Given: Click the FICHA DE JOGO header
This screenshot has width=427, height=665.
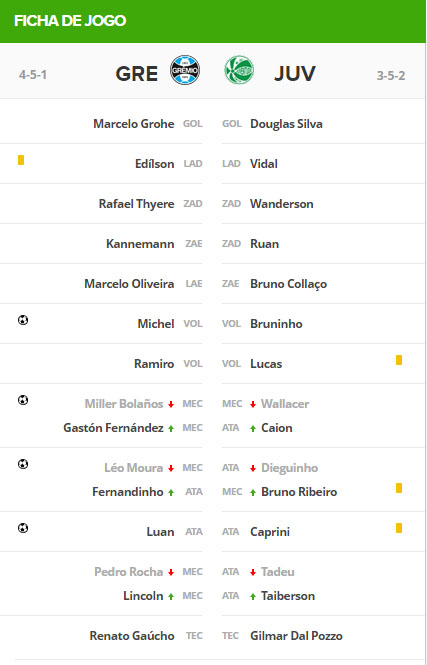Looking at the screenshot, I should point(70,21).
